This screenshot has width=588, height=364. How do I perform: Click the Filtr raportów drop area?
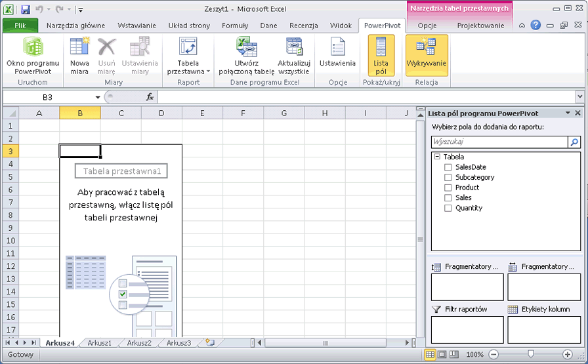point(467,329)
